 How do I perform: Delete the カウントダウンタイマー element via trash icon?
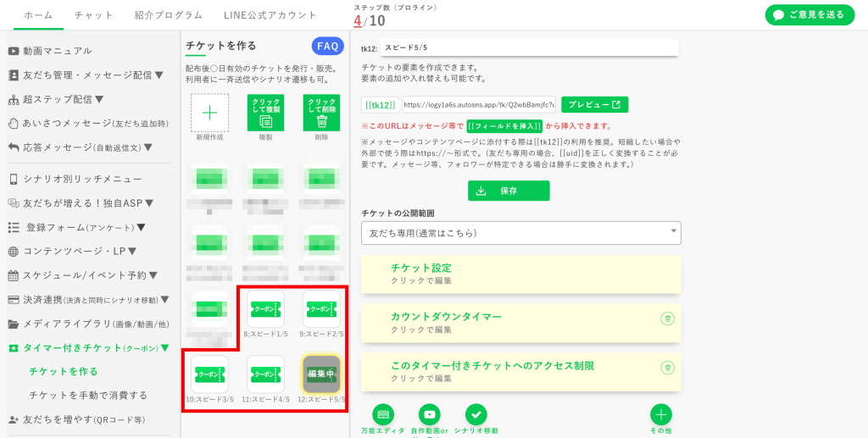point(668,319)
